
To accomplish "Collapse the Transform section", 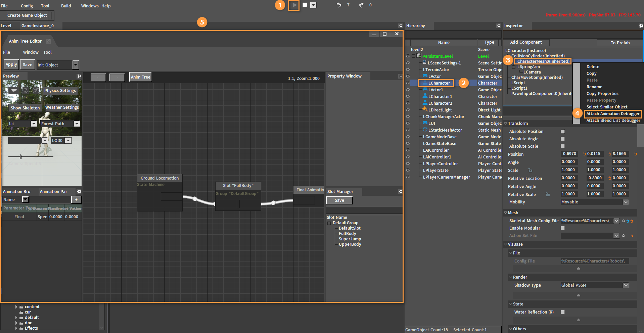I will click(x=506, y=124).
